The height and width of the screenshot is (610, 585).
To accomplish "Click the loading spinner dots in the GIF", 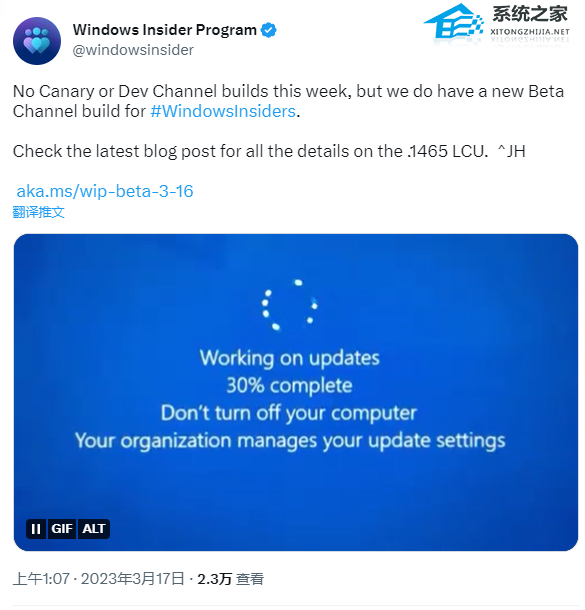I will tap(289, 305).
